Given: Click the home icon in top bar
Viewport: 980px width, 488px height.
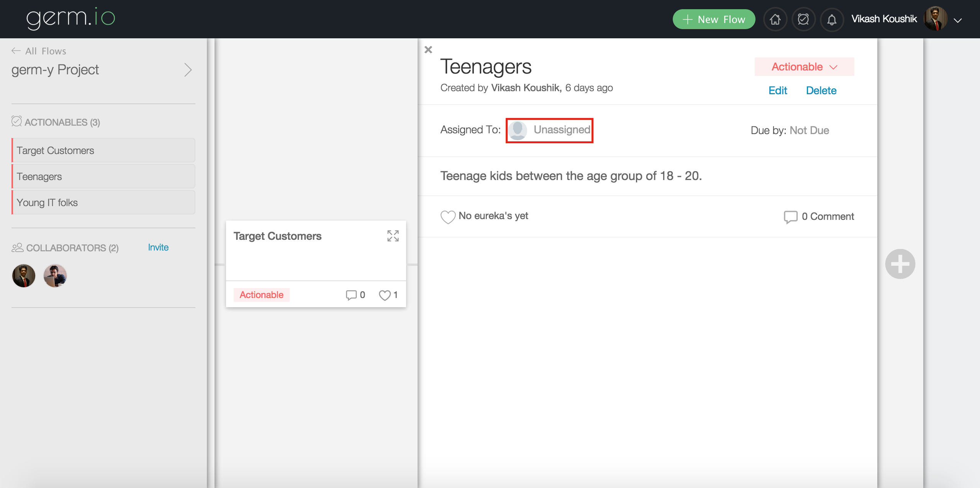Looking at the screenshot, I should point(775,19).
